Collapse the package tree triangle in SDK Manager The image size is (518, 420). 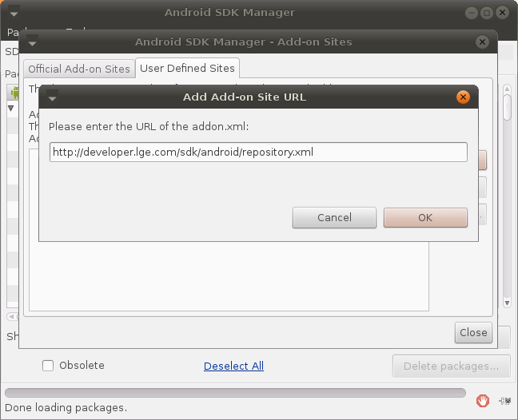tap(11, 109)
